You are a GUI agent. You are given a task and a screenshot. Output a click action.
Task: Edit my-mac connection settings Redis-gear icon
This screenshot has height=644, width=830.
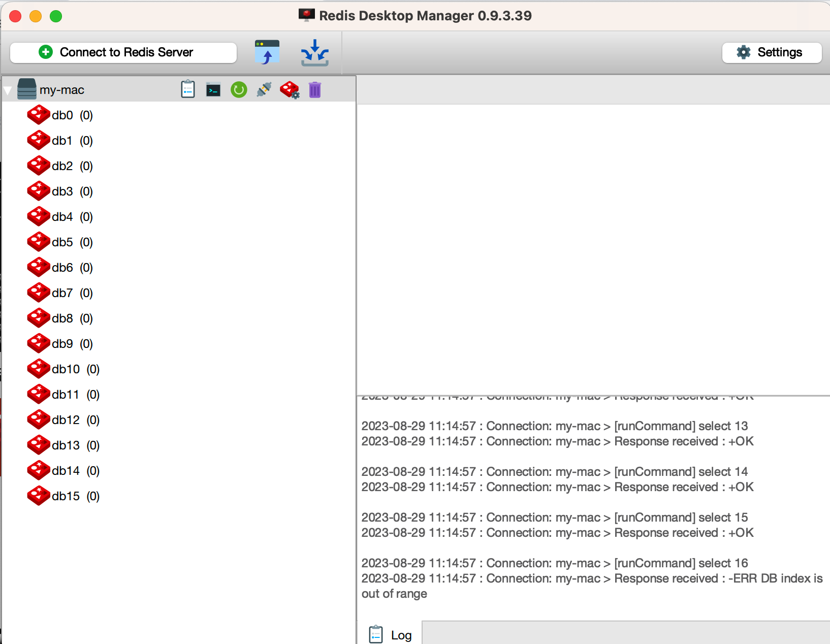click(x=290, y=90)
